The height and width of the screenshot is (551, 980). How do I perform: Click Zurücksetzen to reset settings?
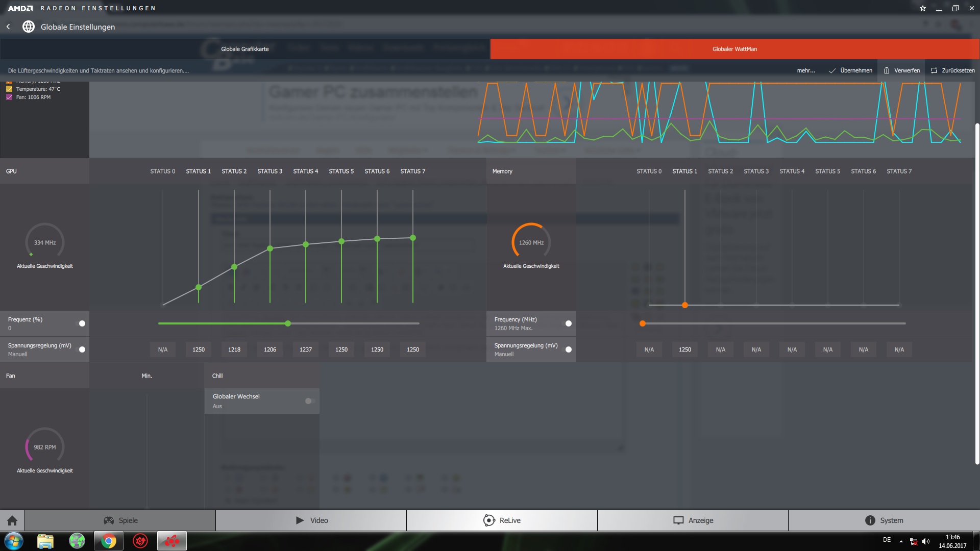pyautogui.click(x=952, y=70)
